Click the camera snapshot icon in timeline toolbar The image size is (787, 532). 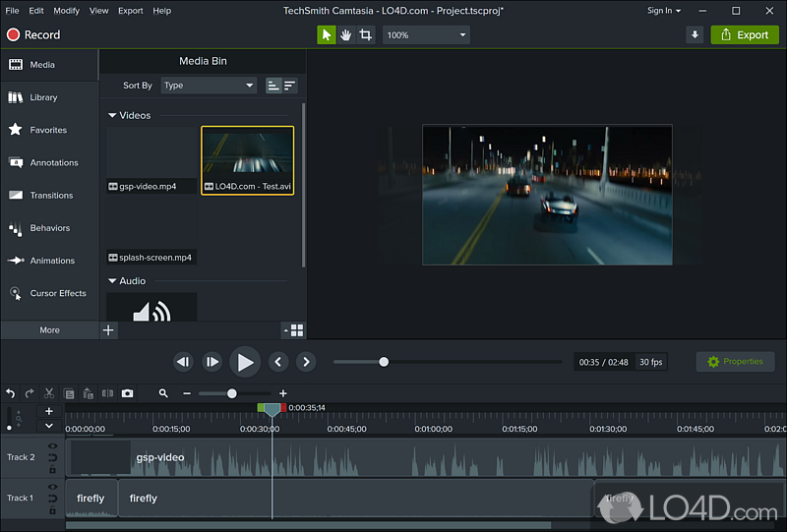coord(127,393)
